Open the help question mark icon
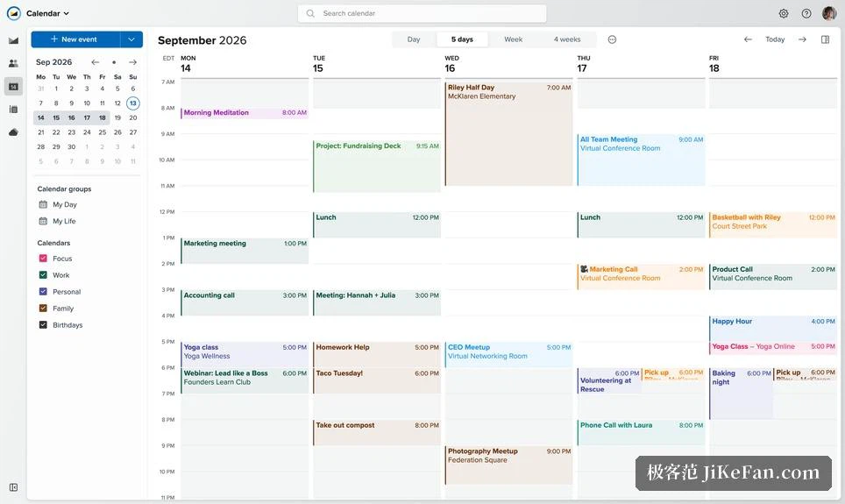 coord(806,13)
